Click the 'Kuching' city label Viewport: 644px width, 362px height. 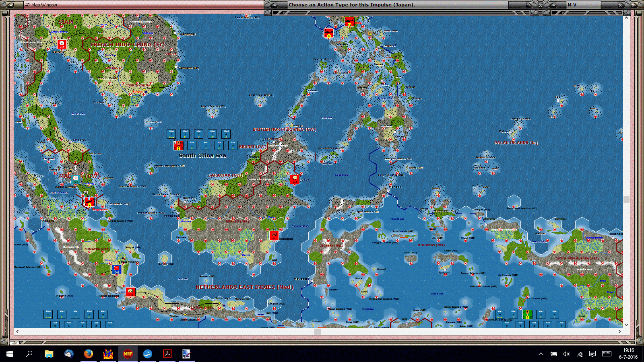(x=190, y=198)
